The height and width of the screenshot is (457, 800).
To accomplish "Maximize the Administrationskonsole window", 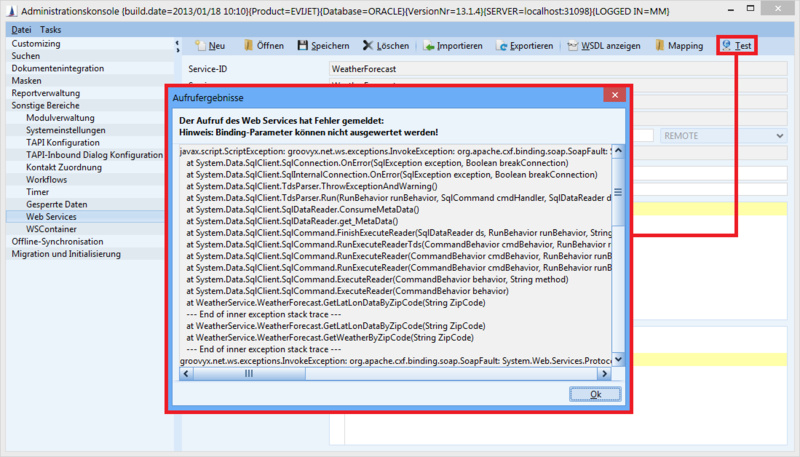I will (750, 9).
